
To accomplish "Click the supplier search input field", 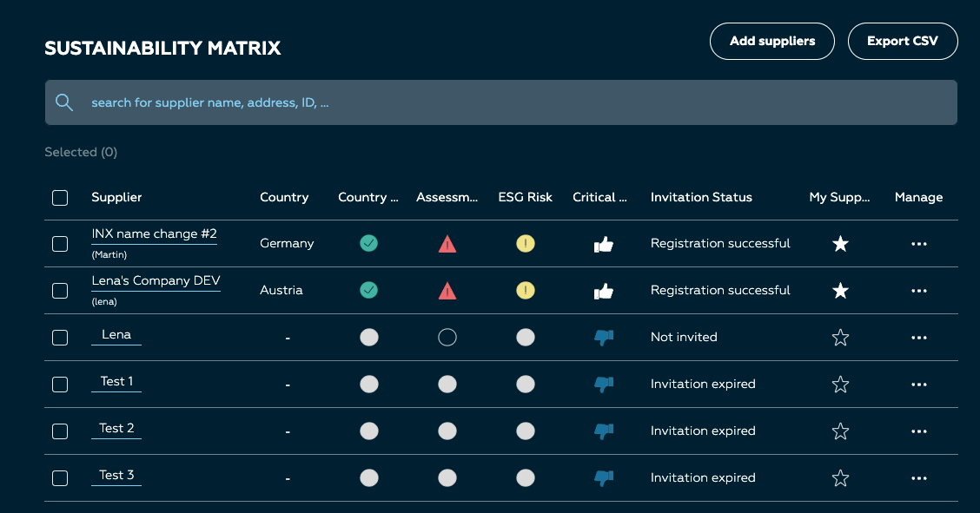I will 500,102.
